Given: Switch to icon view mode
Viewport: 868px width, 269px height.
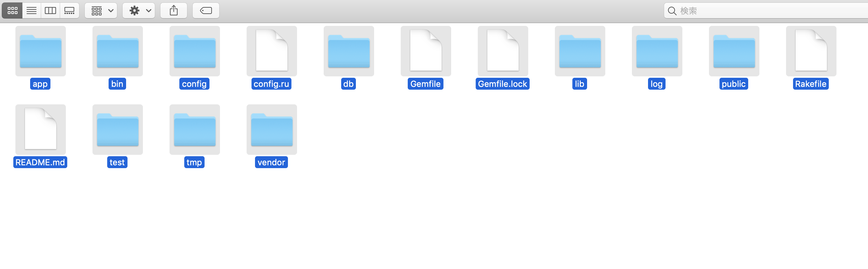Looking at the screenshot, I should click(12, 11).
